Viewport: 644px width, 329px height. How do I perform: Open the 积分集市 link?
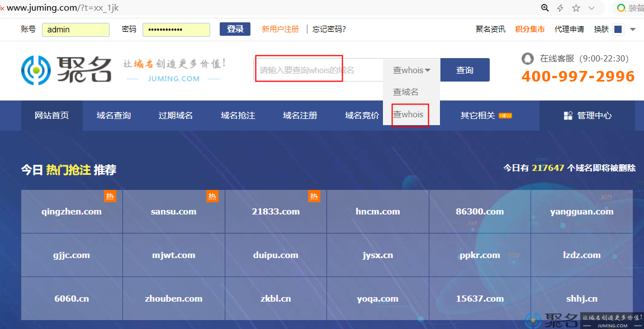pos(530,29)
